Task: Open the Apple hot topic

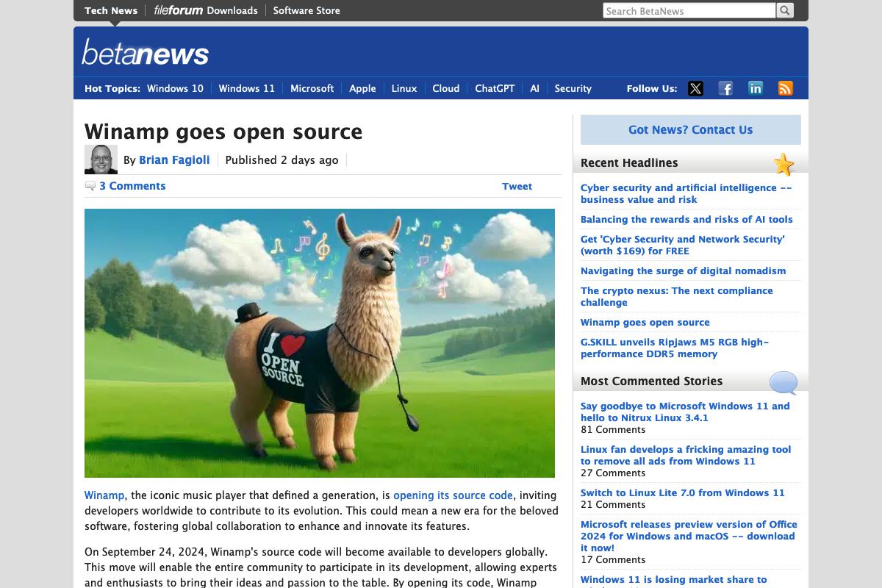Action: point(362,88)
